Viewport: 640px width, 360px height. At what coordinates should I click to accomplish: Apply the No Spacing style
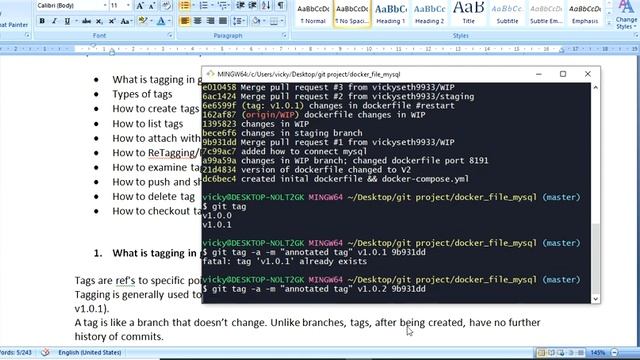click(352, 13)
